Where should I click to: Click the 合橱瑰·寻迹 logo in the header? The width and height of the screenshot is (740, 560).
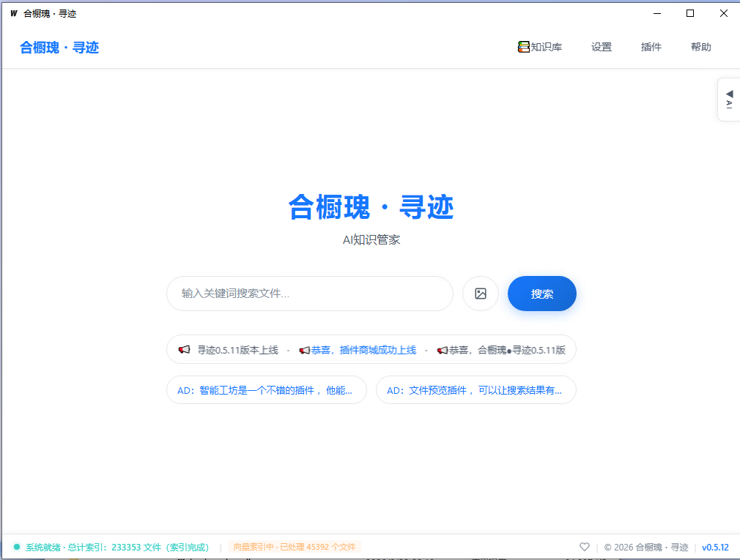tap(59, 47)
